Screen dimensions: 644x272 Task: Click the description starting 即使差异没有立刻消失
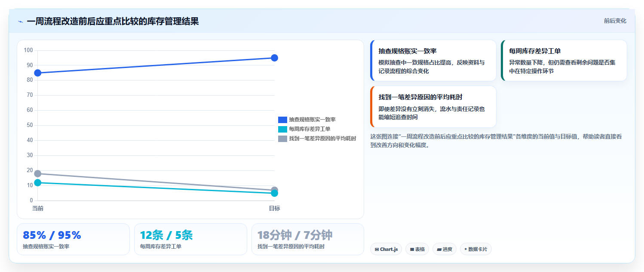coord(432,113)
